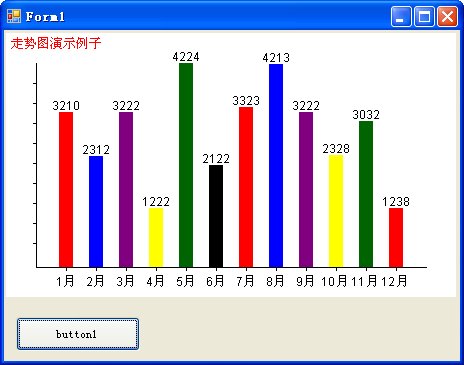Minimize the Form1 window

[401, 16]
